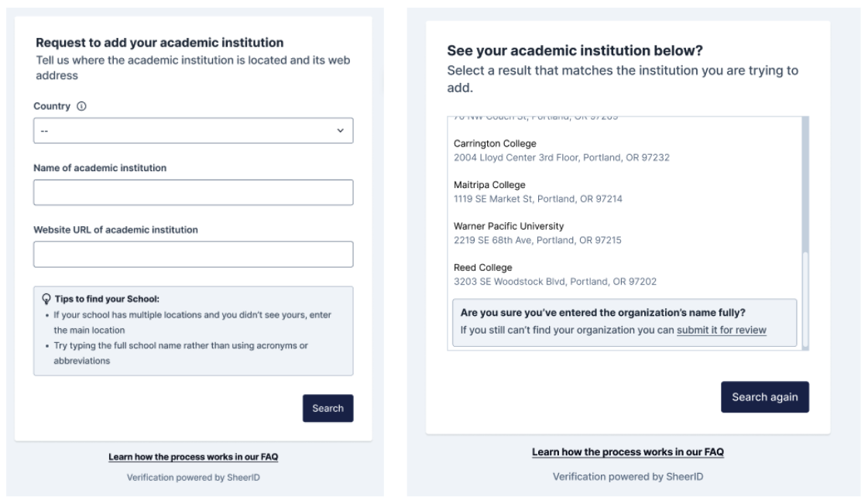Open the Country dropdown
Screen dimensions: 868x504
coord(193,131)
